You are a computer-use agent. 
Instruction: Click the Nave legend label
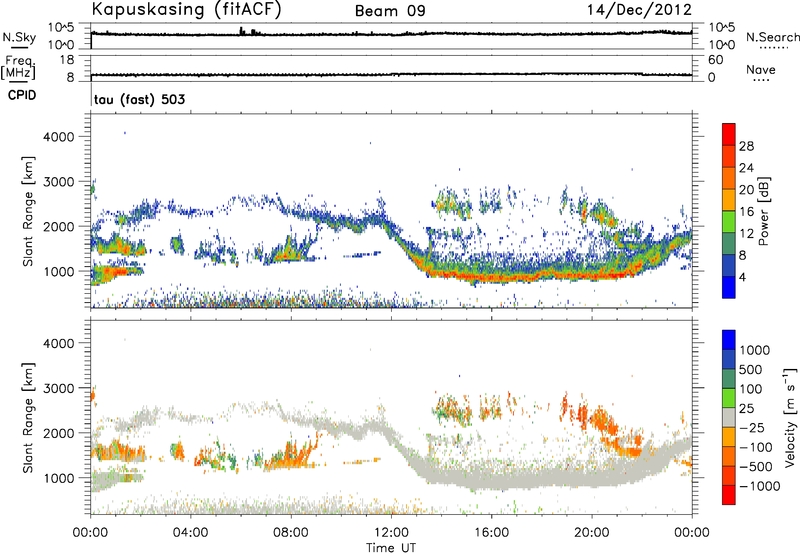click(761, 69)
